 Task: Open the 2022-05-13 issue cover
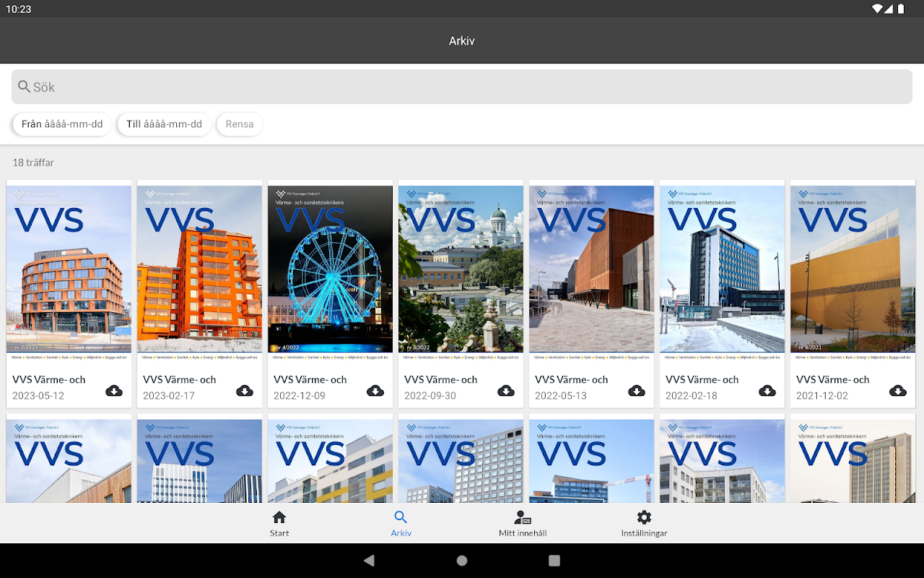pos(592,269)
